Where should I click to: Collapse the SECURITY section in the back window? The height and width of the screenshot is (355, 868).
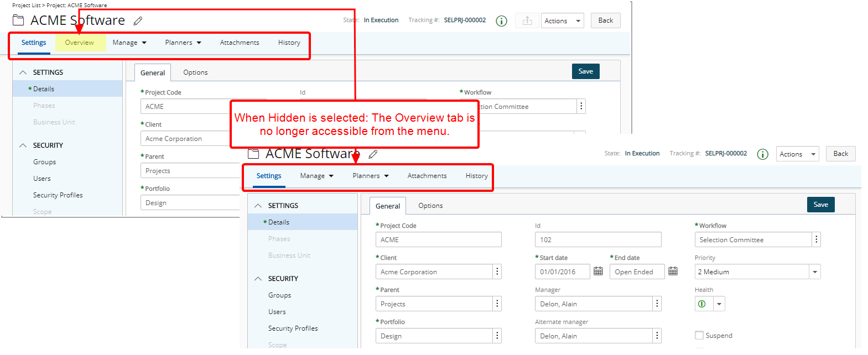point(23,145)
